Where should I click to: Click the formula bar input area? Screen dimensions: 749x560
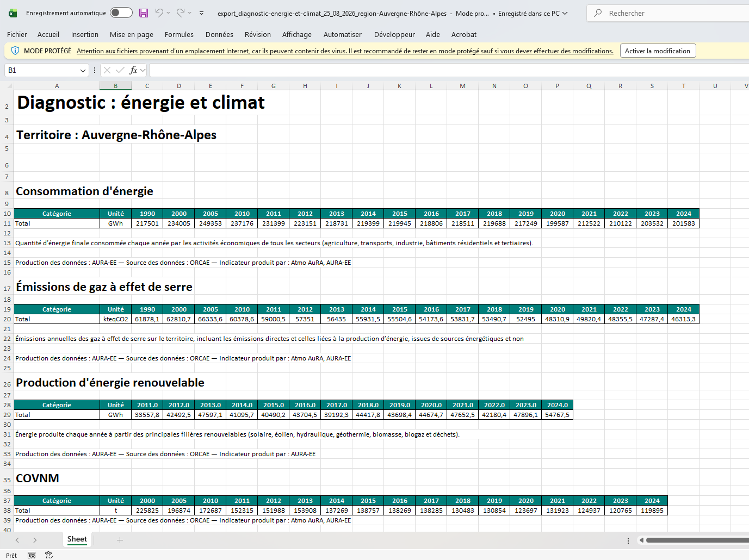pos(449,70)
